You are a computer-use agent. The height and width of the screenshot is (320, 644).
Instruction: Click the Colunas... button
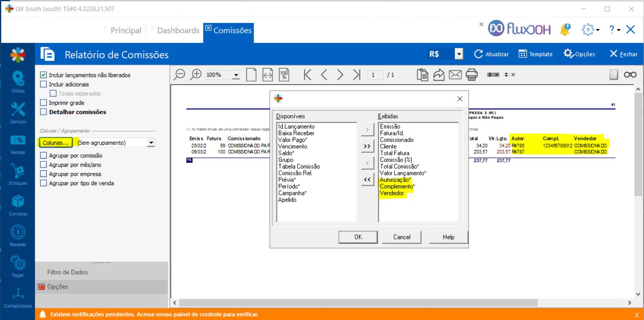point(56,143)
